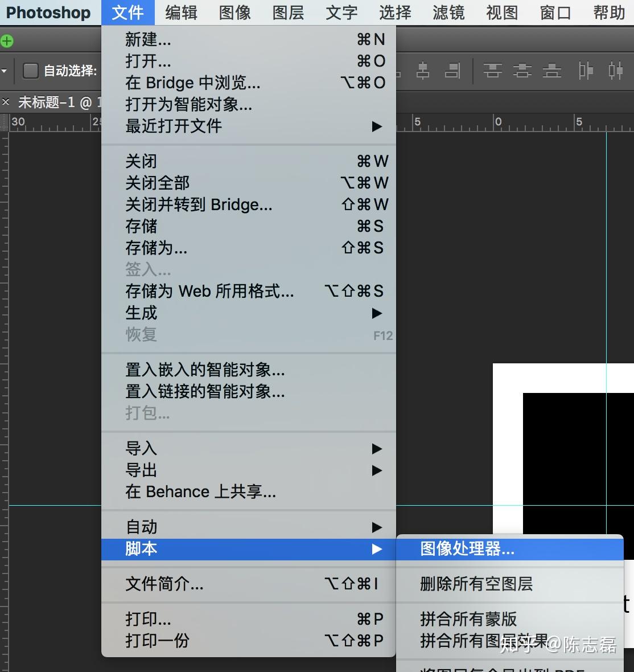Choose 存储为... menu entry
The image size is (634, 672).
249,248
